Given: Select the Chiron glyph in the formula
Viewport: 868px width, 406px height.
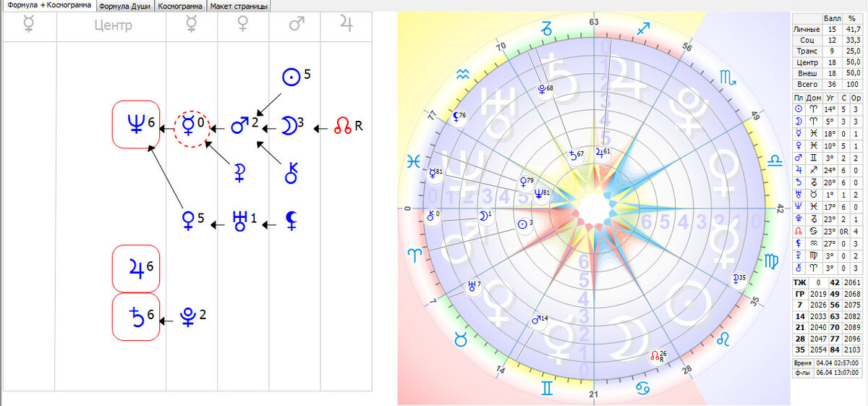Looking at the screenshot, I should [292, 172].
